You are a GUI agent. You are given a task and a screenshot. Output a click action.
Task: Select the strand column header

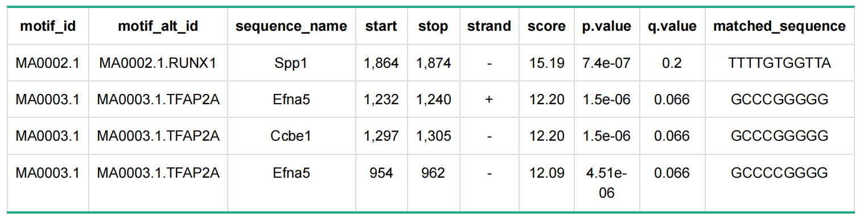pos(489,26)
